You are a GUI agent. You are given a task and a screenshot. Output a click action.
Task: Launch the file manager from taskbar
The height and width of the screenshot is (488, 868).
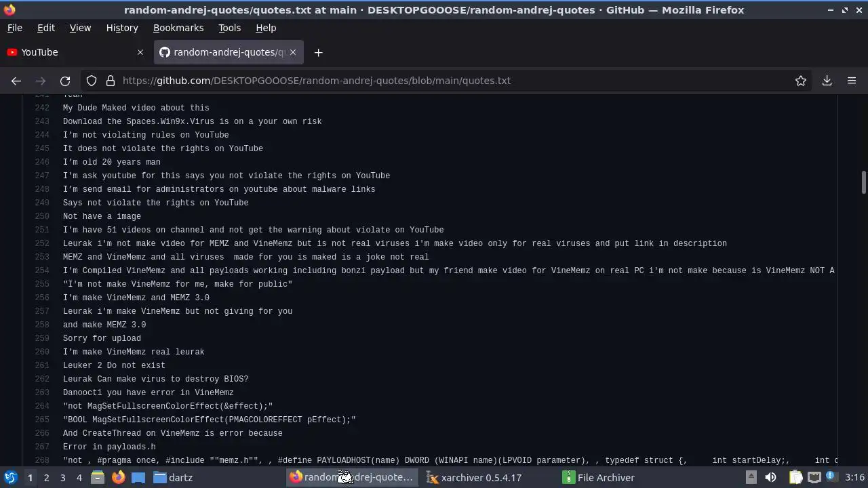tap(98, 478)
